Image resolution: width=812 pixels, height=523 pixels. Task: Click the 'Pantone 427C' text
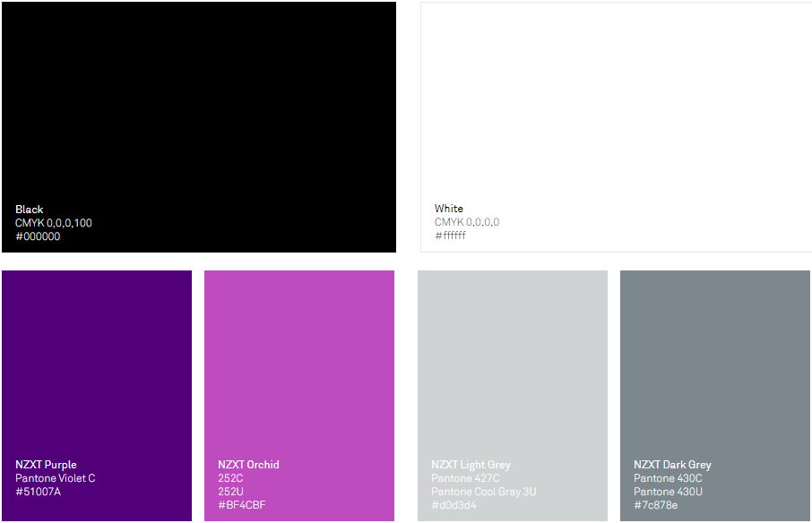(465, 478)
